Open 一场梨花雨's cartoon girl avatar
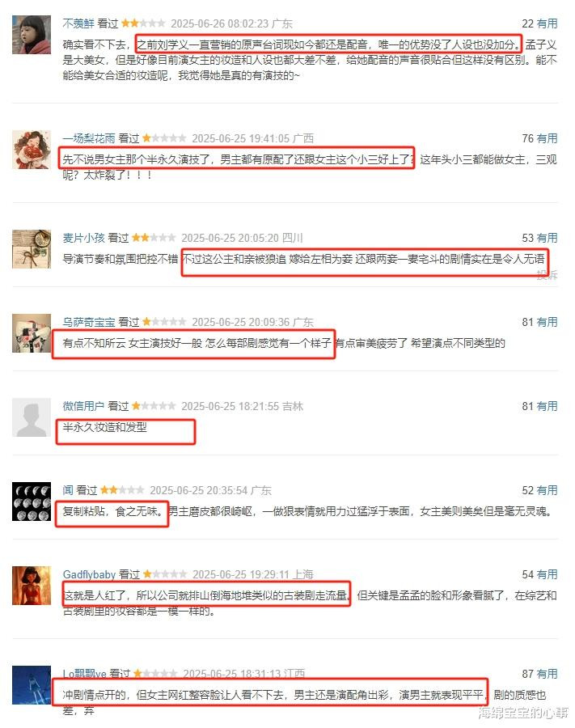This screenshot has height=728, width=575. click(32, 150)
